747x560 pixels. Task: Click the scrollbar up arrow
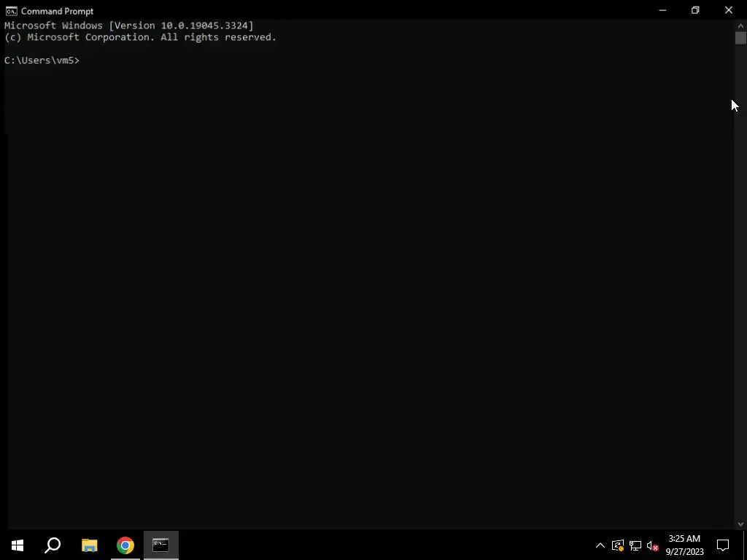tap(740, 26)
